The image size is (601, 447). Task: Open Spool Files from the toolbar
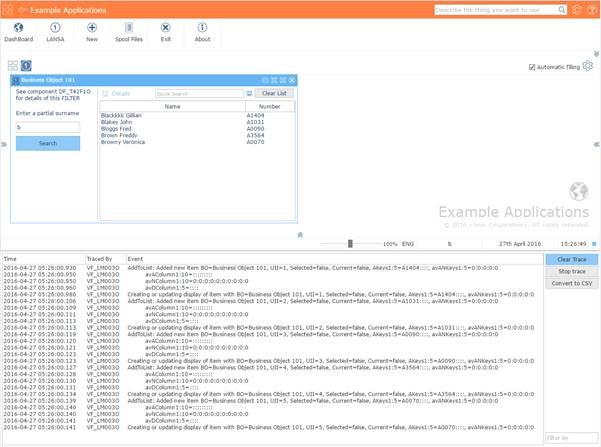click(129, 32)
